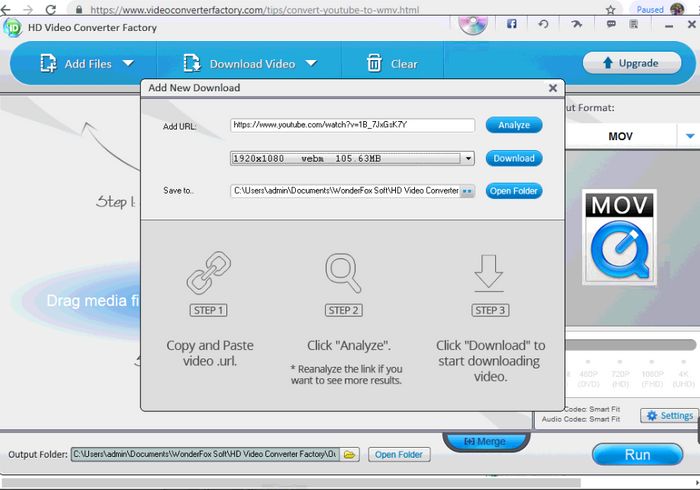Viewport: 700px width, 490px height.
Task: Open the feedback chat bubble icon
Action: pyautogui.click(x=611, y=24)
